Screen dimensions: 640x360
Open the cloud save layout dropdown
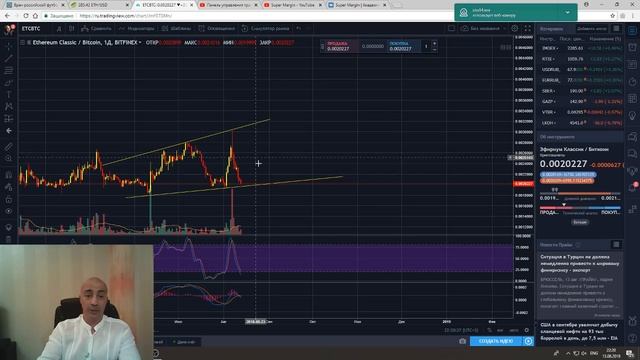(482, 29)
